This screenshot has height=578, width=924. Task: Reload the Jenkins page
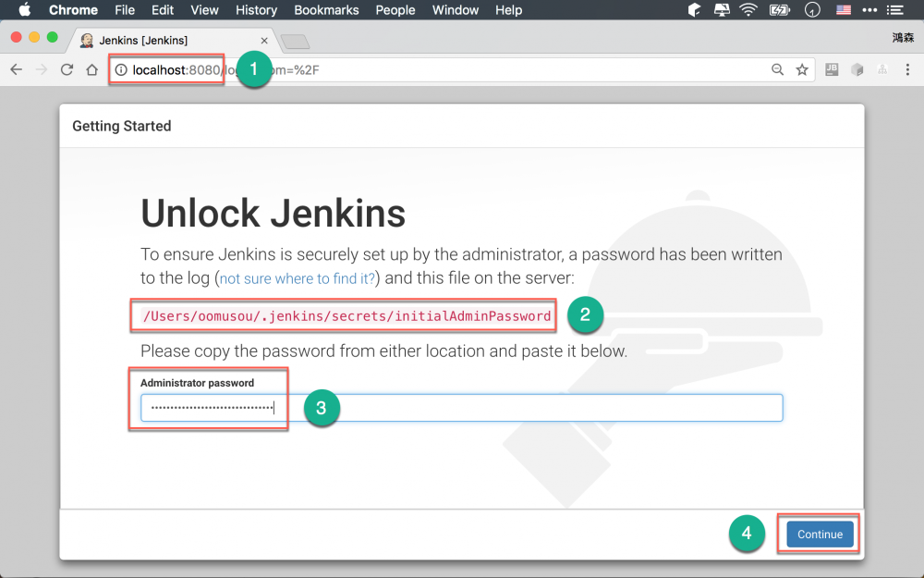67,69
